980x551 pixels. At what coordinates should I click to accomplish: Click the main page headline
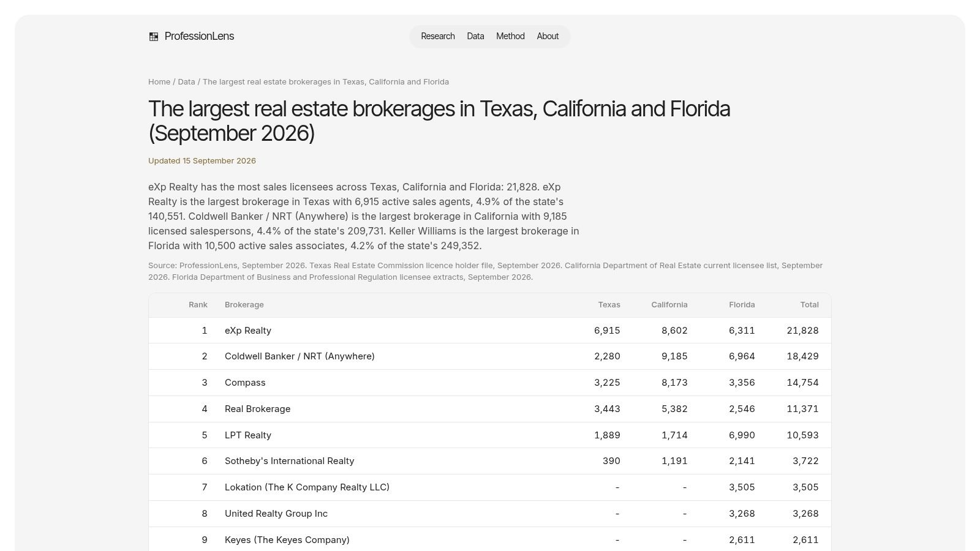pyautogui.click(x=439, y=121)
